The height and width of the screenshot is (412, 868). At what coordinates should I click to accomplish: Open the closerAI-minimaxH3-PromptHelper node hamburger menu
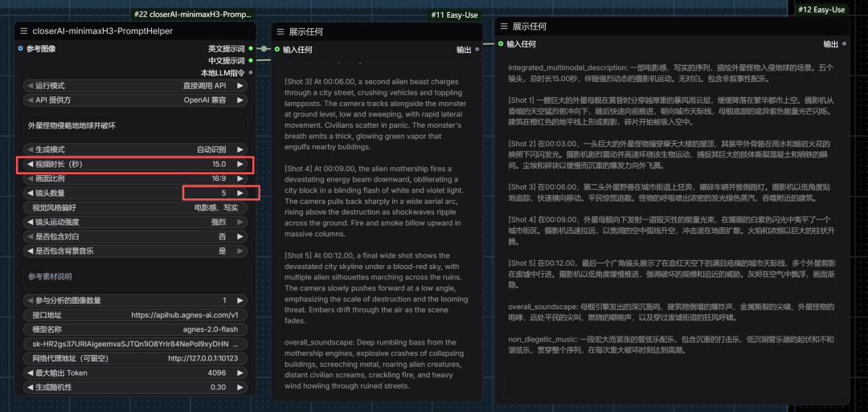(23, 31)
